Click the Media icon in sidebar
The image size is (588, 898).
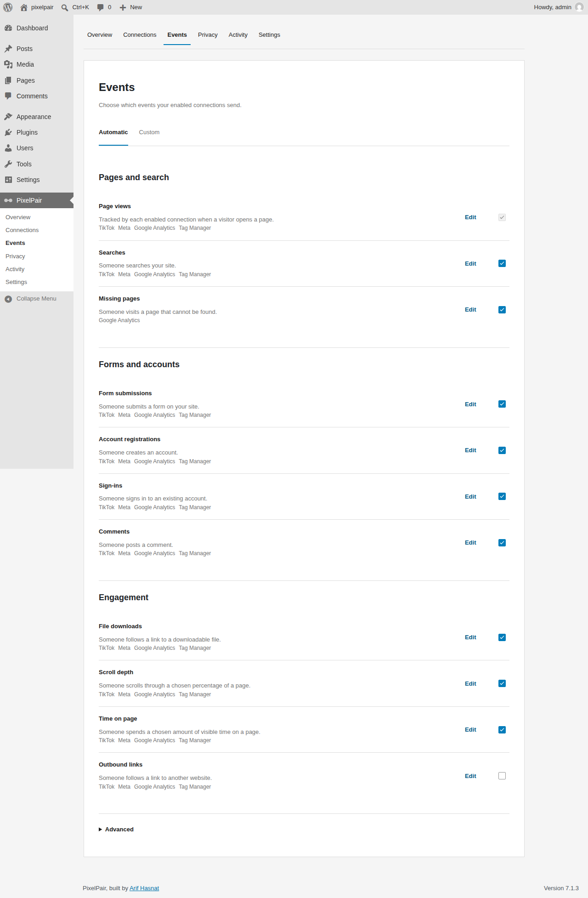tap(8, 64)
